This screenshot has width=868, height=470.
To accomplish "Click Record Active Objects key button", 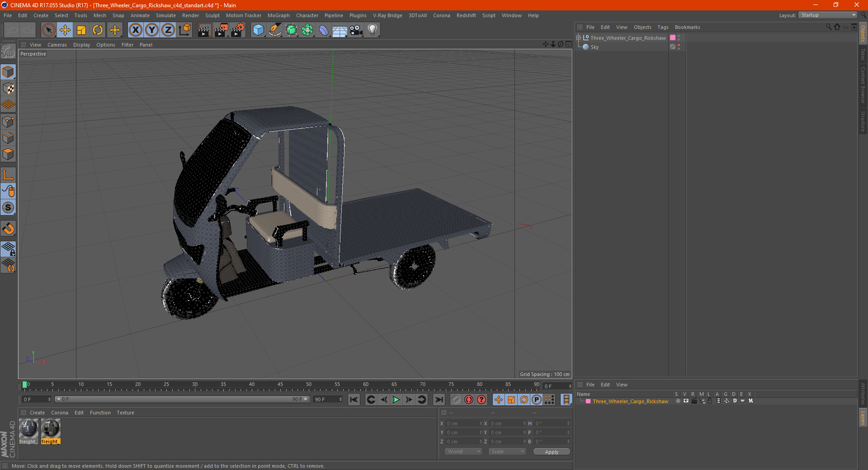I will pos(456,399).
